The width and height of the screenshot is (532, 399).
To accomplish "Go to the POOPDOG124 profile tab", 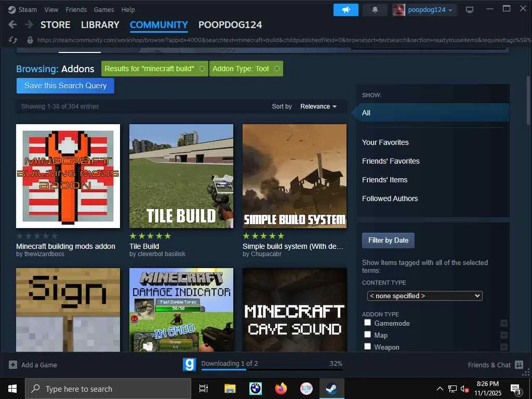I will click(230, 25).
